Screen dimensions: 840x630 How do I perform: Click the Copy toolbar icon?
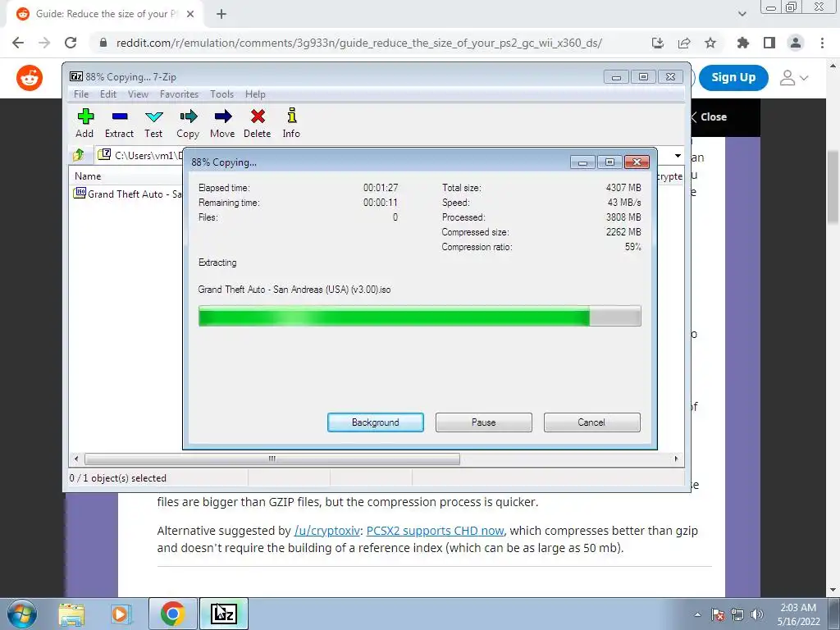188,123
